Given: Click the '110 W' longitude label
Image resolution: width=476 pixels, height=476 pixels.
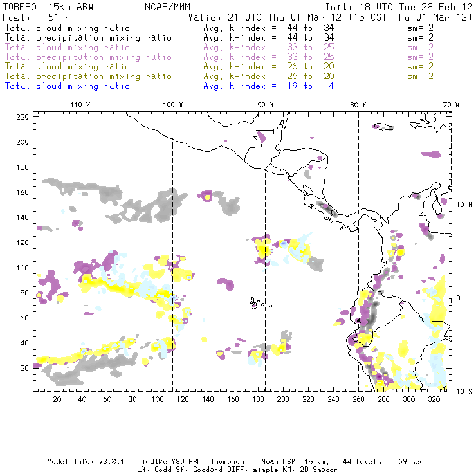Looking at the screenshot, I should 80,105.
